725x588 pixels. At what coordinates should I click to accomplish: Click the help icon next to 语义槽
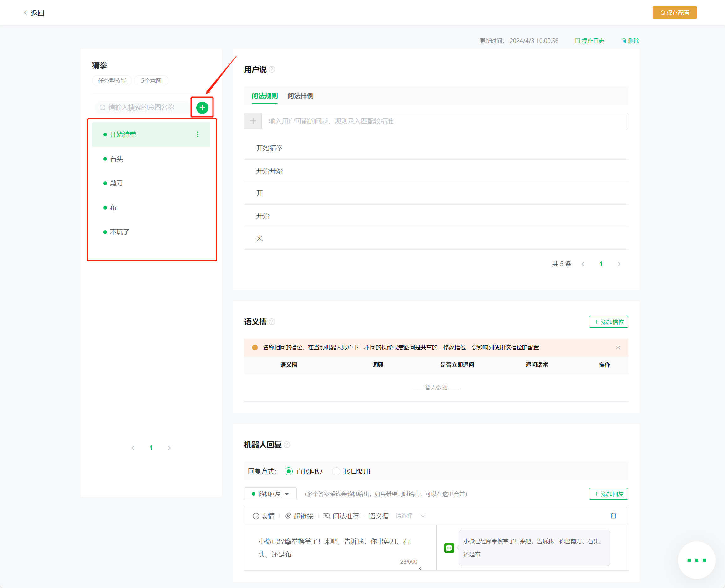tap(272, 322)
